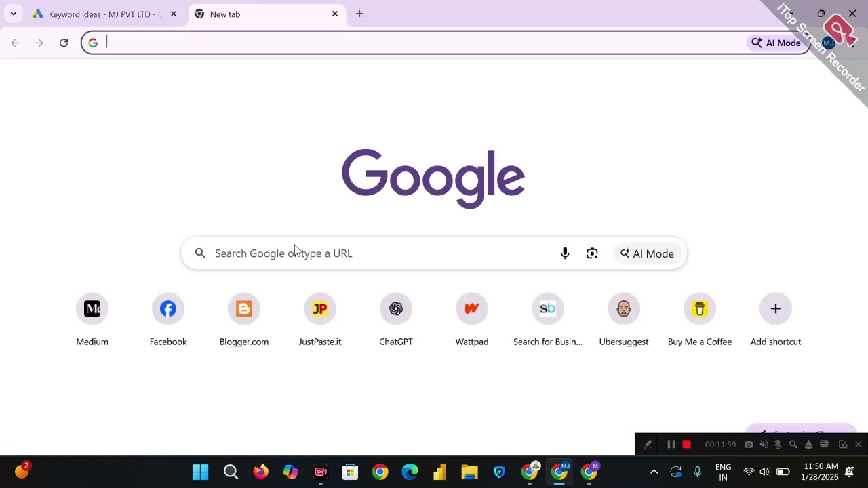This screenshot has width=868, height=488.
Task: Start a voice search with the microphone
Action: [565, 253]
